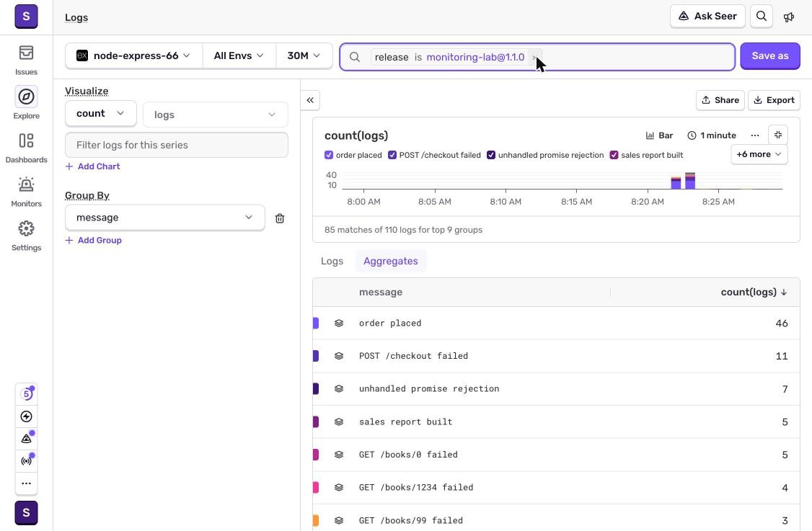The width and height of the screenshot is (812, 531).
Task: Open the 30M time range dropdown
Action: coord(304,56)
